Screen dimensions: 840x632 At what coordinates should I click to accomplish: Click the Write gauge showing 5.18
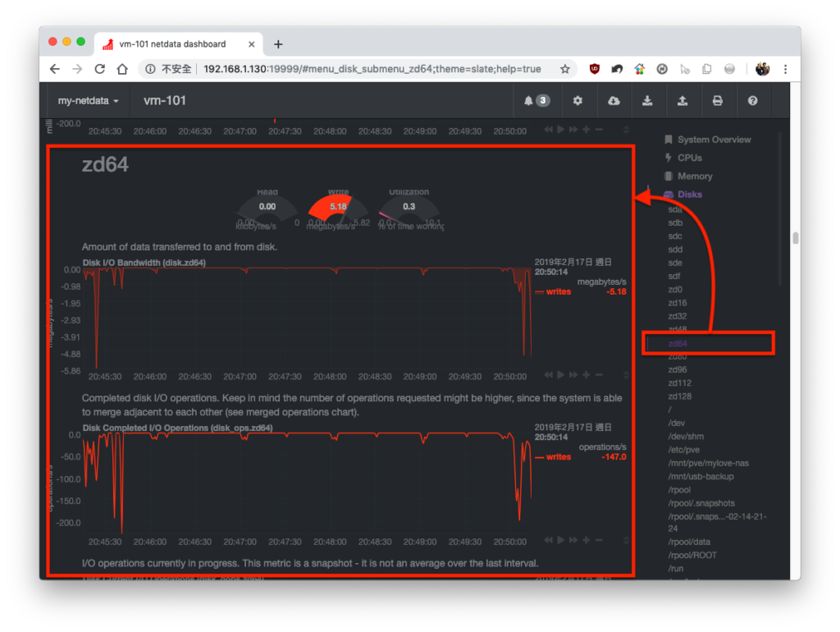pos(338,210)
